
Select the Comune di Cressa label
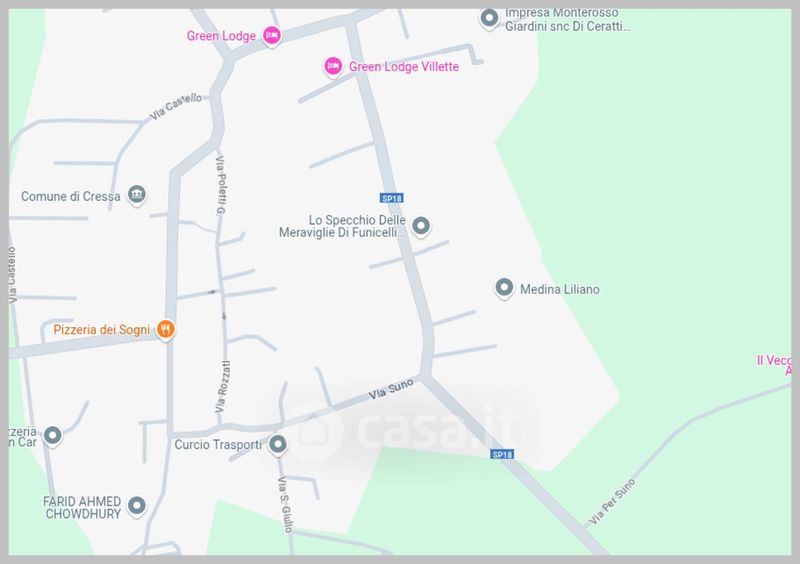pos(70,197)
